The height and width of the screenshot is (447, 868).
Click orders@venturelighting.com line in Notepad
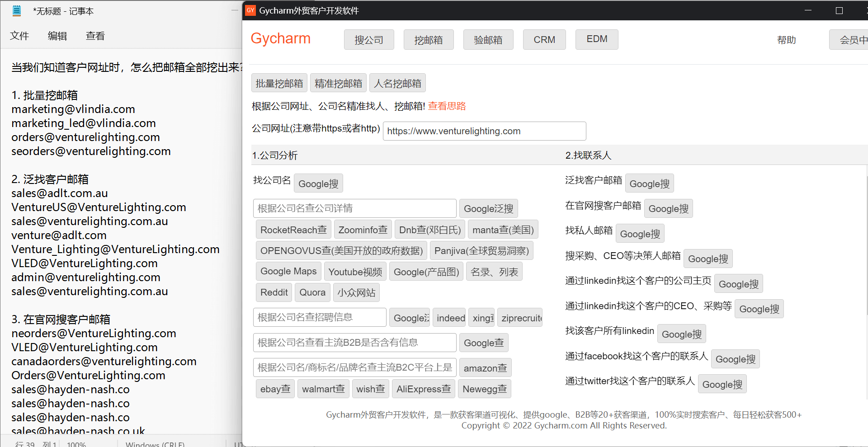coord(86,137)
